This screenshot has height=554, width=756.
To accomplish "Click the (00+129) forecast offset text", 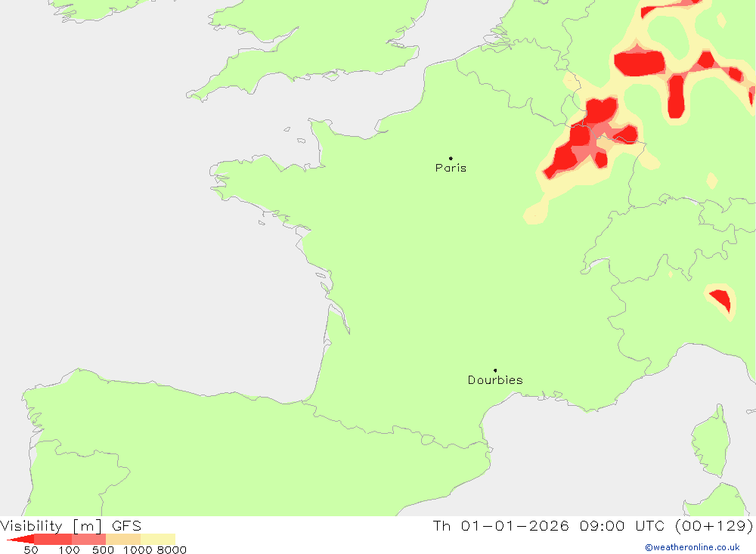I will point(714,525).
